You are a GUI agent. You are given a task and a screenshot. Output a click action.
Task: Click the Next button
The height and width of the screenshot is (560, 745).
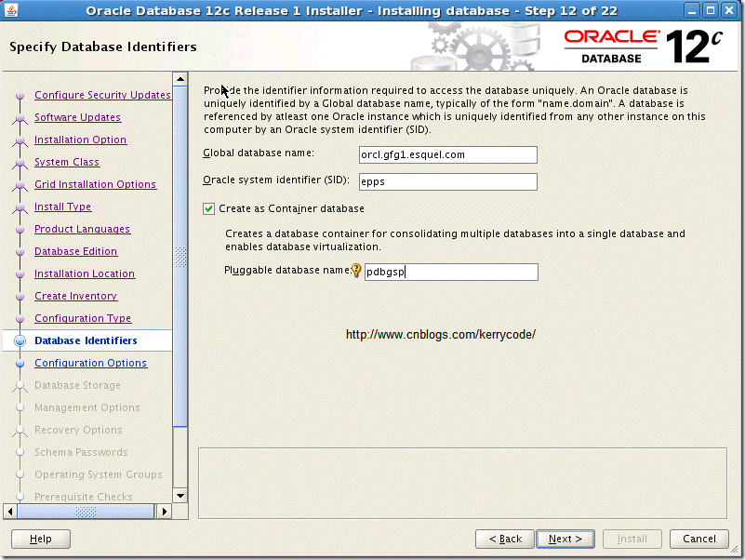565,540
